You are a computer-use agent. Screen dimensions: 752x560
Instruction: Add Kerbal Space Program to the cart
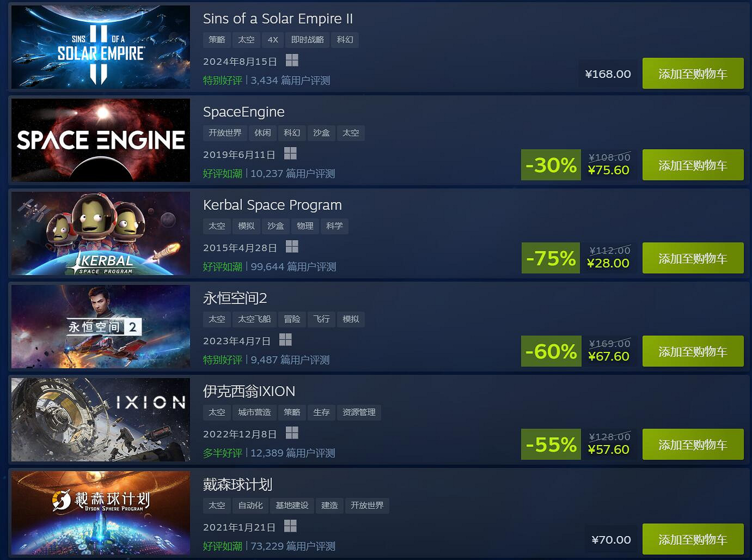point(693,258)
